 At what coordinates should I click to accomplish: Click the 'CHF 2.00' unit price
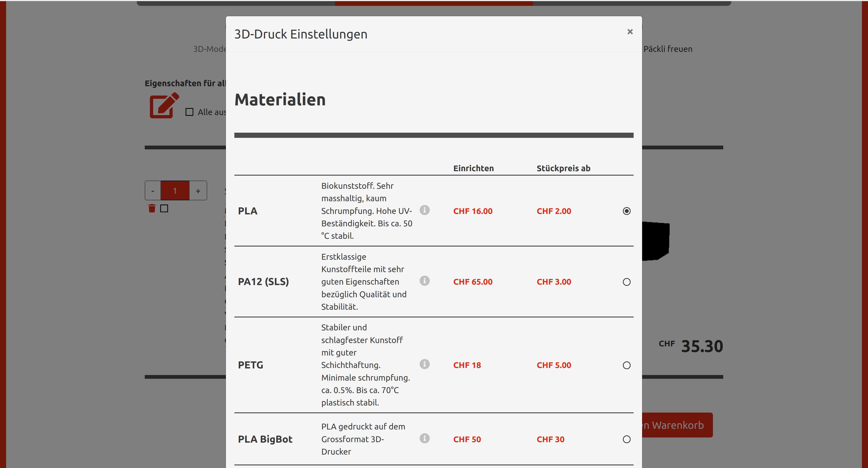click(x=554, y=211)
